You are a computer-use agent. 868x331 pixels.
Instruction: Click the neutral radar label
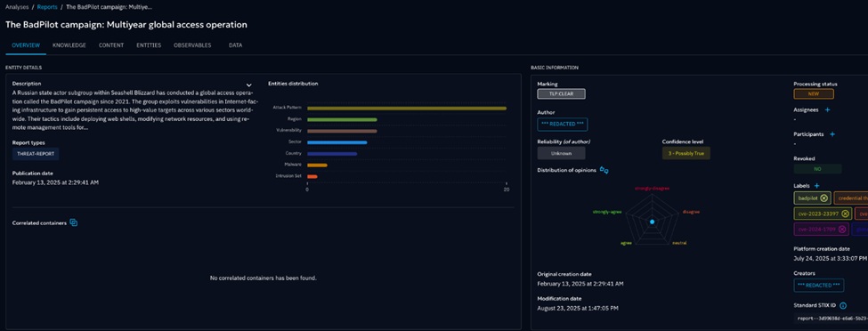pos(680,244)
